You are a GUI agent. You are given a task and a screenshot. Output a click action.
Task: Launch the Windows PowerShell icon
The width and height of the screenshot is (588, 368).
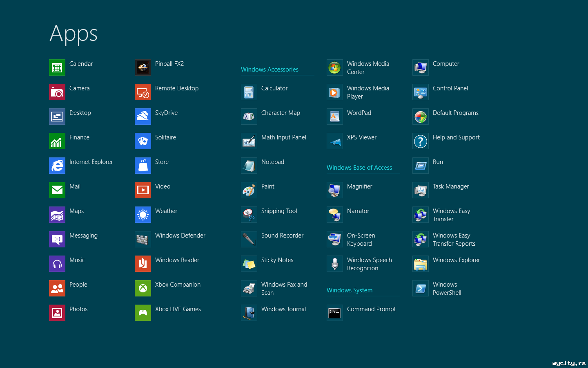coord(421,288)
